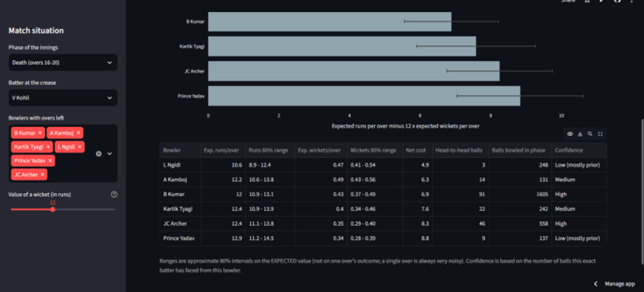This screenshot has width=644, height=292.
Task: Click the unfilled part of wicket slider
Action: coord(85,210)
